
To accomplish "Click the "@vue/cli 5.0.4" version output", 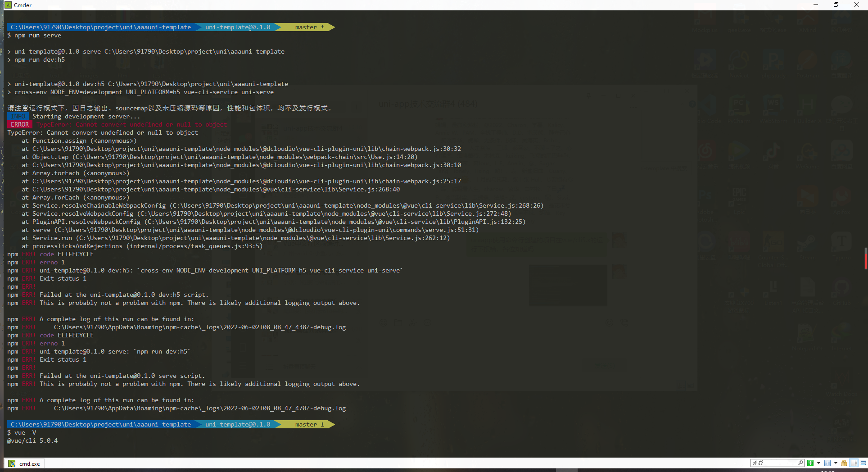I will click(x=32, y=441).
